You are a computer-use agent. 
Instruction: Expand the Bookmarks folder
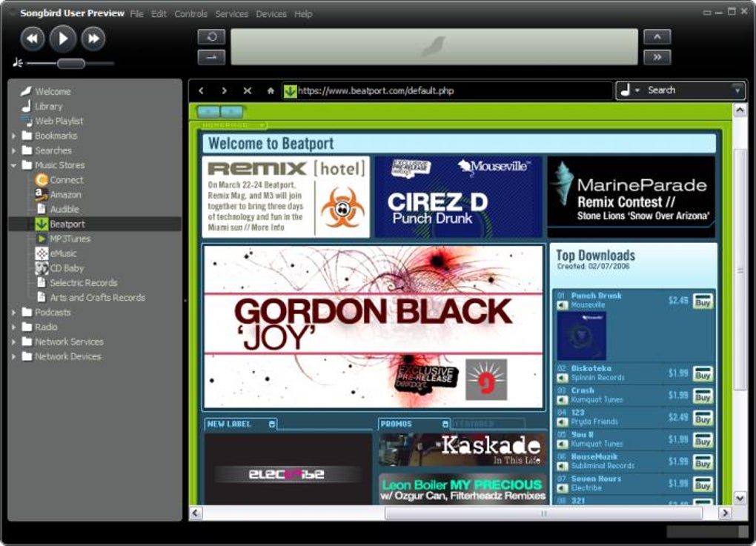tap(13, 136)
